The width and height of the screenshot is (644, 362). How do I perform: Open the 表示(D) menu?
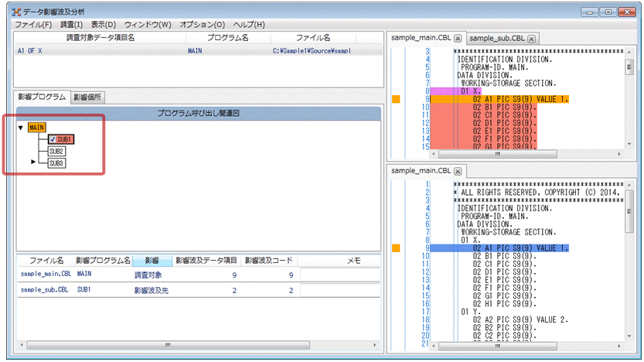(103, 25)
